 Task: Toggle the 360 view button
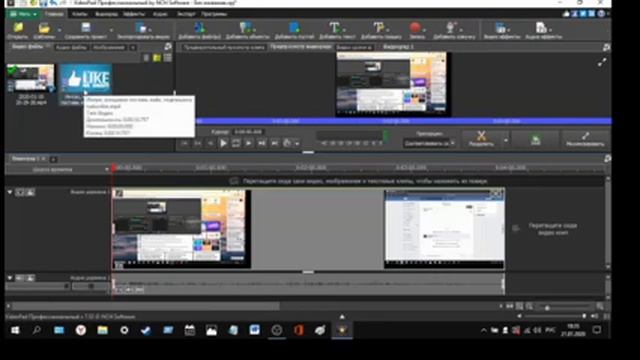(536, 139)
